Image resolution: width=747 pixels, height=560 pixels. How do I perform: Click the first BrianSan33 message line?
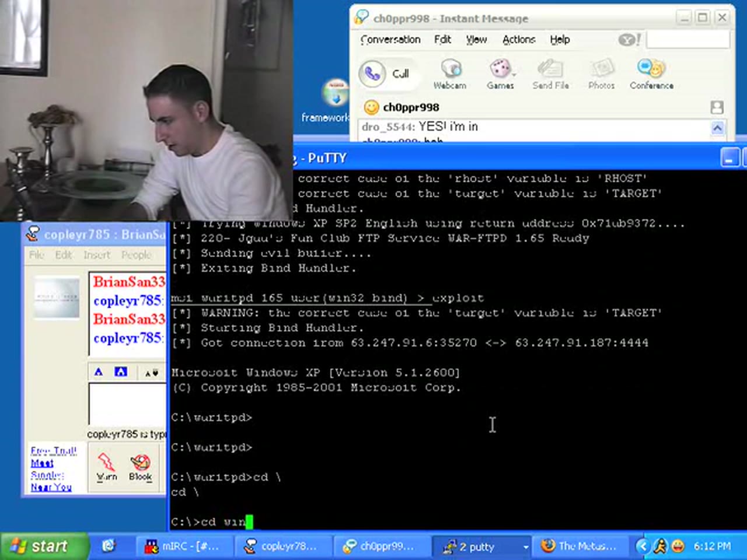click(129, 282)
